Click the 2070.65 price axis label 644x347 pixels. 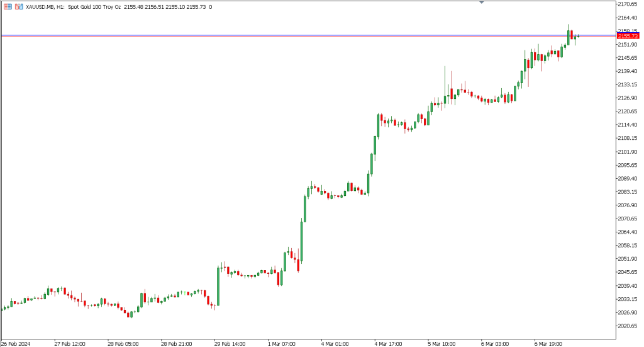[x=628, y=219]
